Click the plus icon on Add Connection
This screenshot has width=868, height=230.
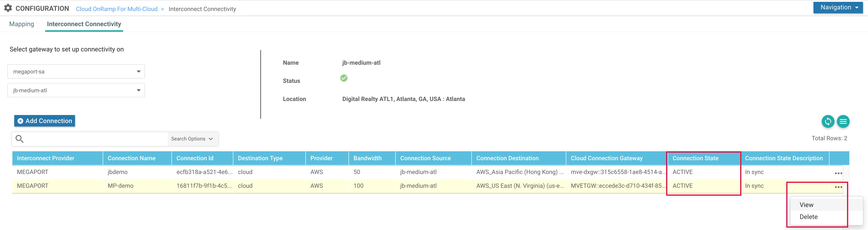coord(20,121)
